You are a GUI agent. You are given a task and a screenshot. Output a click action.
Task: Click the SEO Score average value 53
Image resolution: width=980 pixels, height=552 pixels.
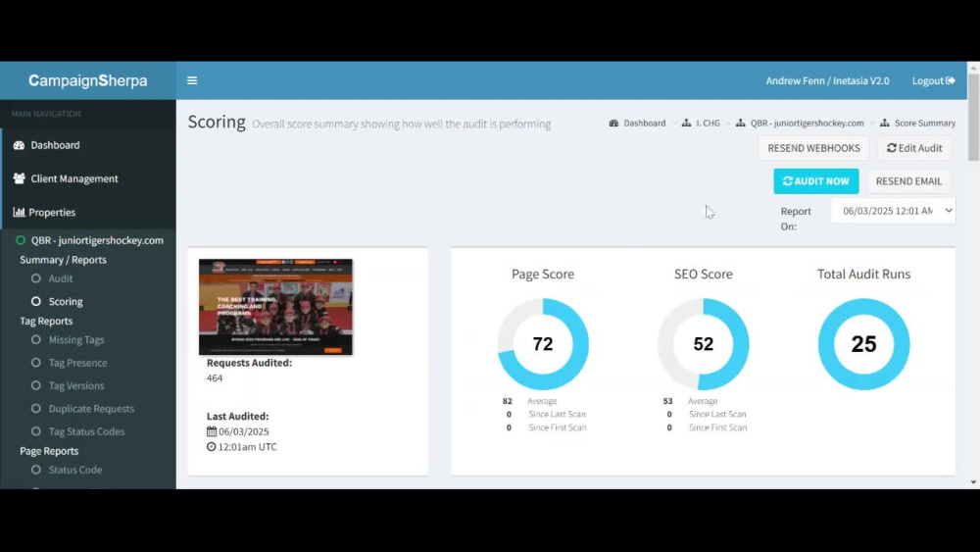(x=667, y=401)
